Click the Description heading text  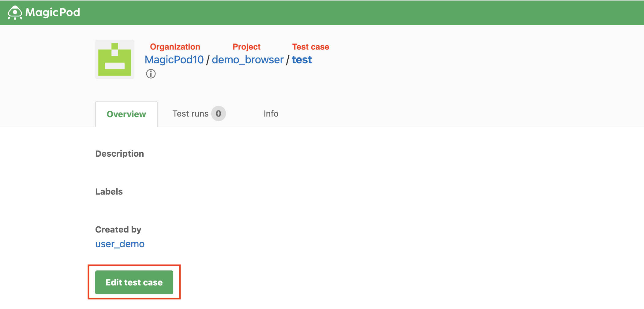click(x=119, y=154)
